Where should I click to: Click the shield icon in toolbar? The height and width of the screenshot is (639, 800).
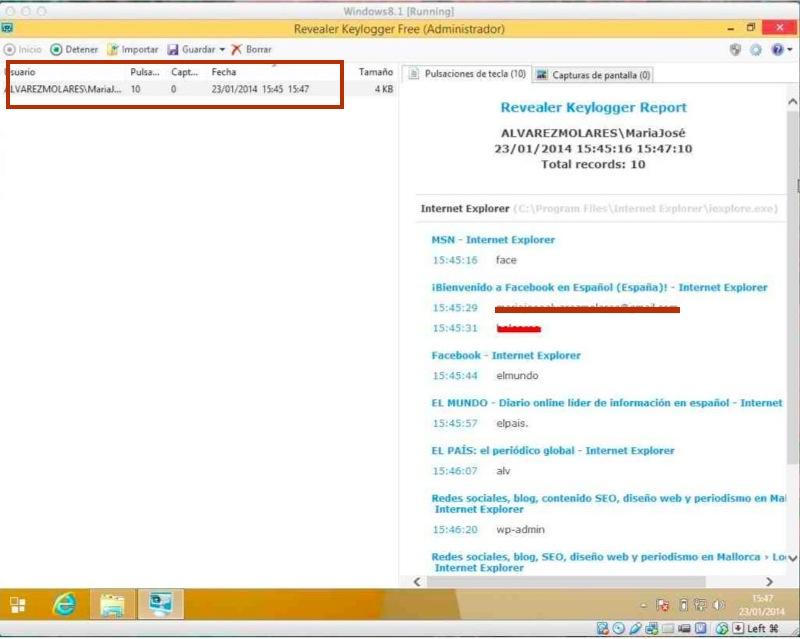736,49
